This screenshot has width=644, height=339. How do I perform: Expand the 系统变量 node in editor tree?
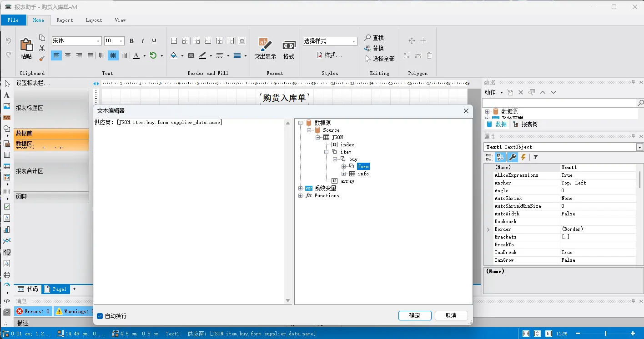pyautogui.click(x=301, y=188)
